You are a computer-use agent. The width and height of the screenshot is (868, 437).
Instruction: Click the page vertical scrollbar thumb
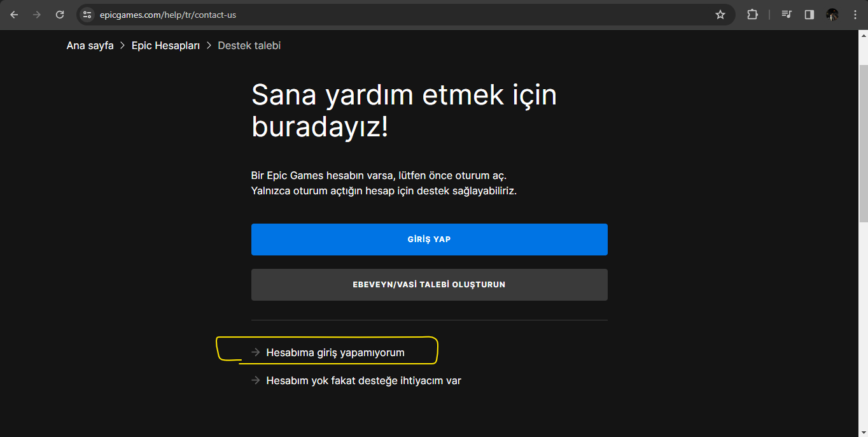(x=863, y=143)
